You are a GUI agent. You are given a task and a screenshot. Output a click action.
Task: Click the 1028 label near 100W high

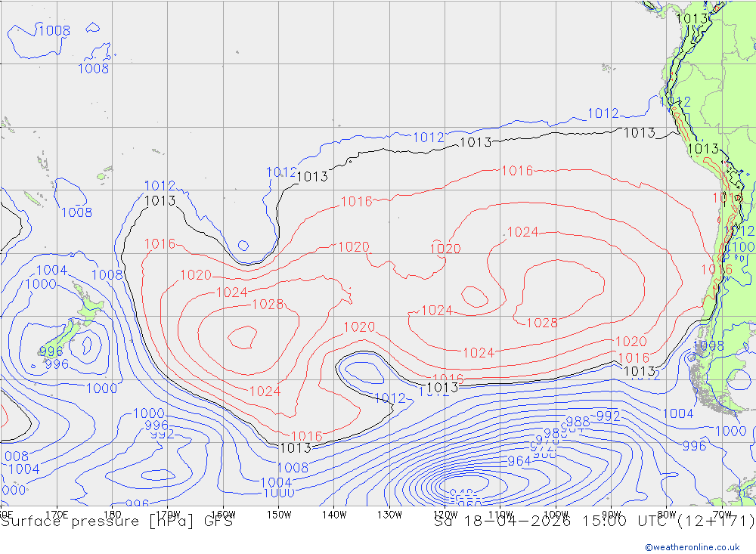point(542,323)
